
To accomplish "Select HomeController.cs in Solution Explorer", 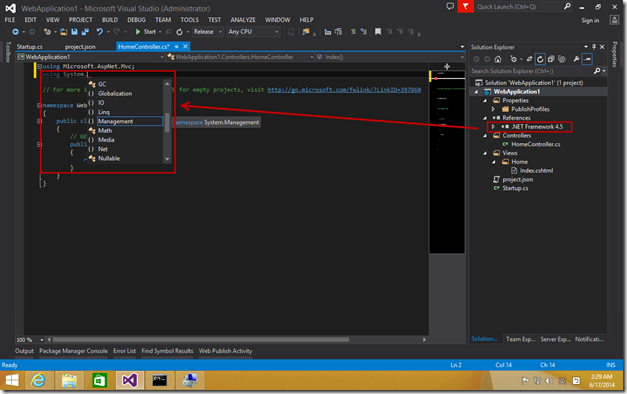I will (x=535, y=144).
